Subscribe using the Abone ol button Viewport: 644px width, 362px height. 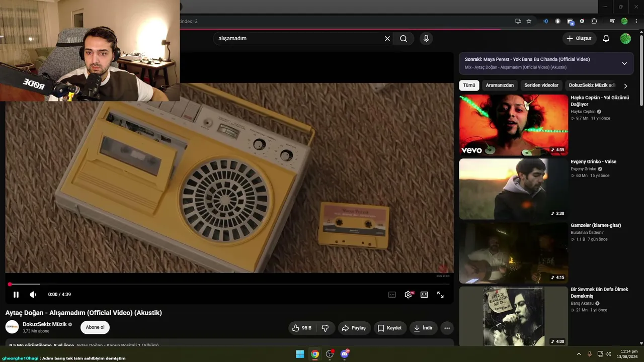click(x=95, y=327)
